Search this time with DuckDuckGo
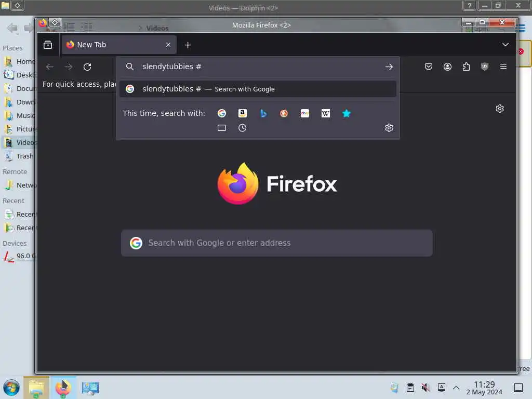532x399 pixels. pyautogui.click(x=284, y=113)
